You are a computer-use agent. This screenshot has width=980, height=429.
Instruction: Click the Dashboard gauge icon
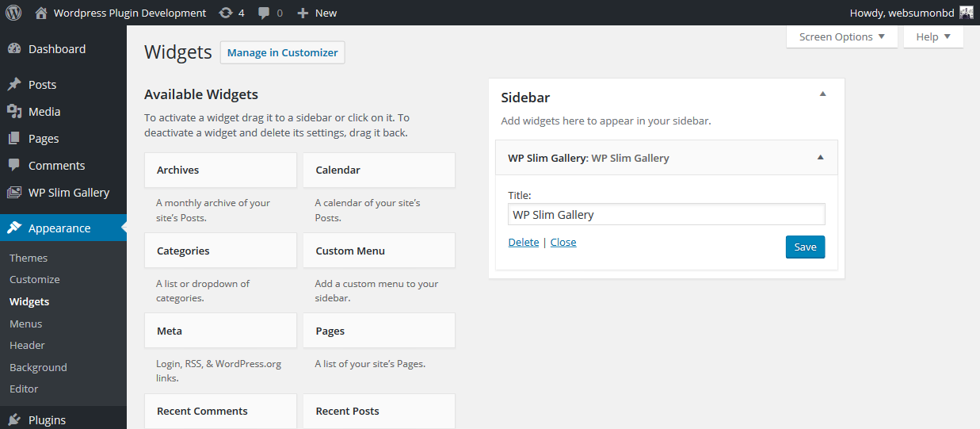pos(14,49)
